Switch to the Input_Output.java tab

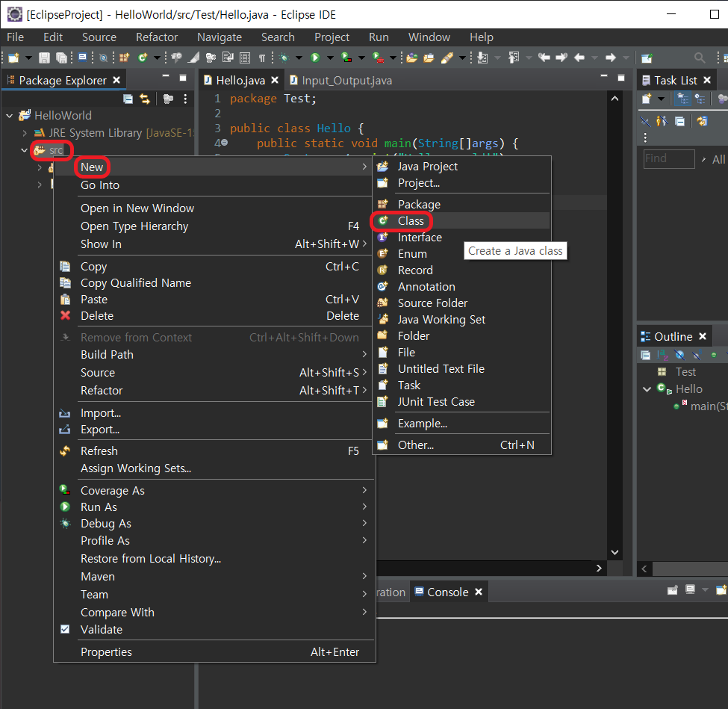340,81
